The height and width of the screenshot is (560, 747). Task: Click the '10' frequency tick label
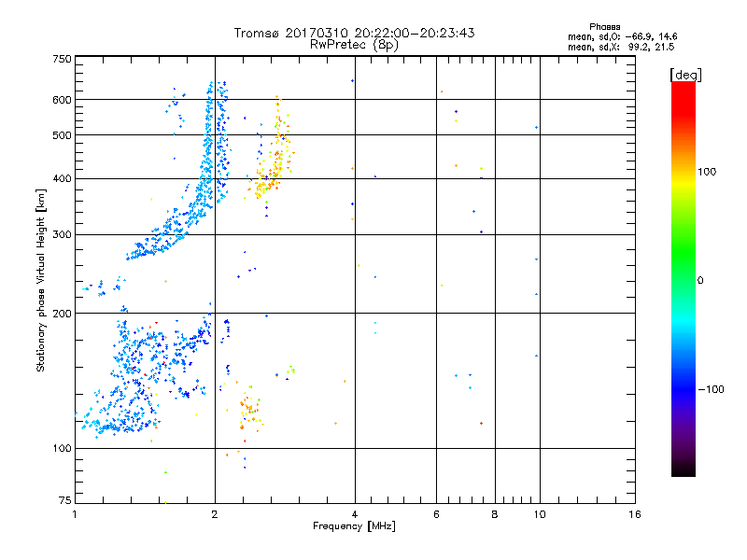[540, 514]
